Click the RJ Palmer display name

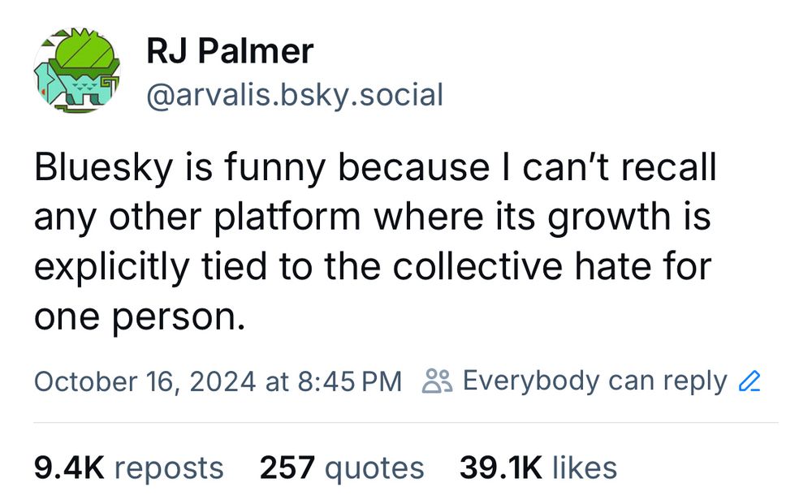(230, 51)
